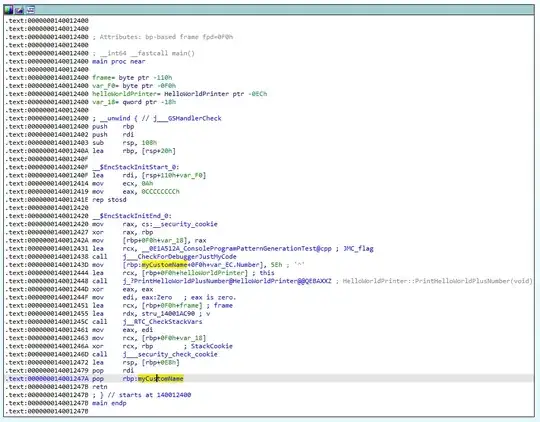The height and width of the screenshot is (422, 540).
Task: Click the ConsoleProgramPatternGenerationTest@cpp symbol
Action: pos(237,248)
